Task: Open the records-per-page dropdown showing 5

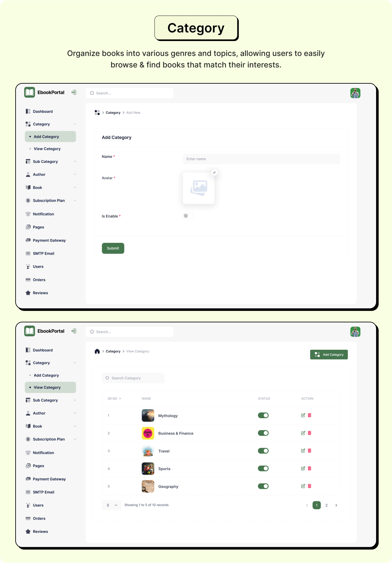Action: [112, 505]
